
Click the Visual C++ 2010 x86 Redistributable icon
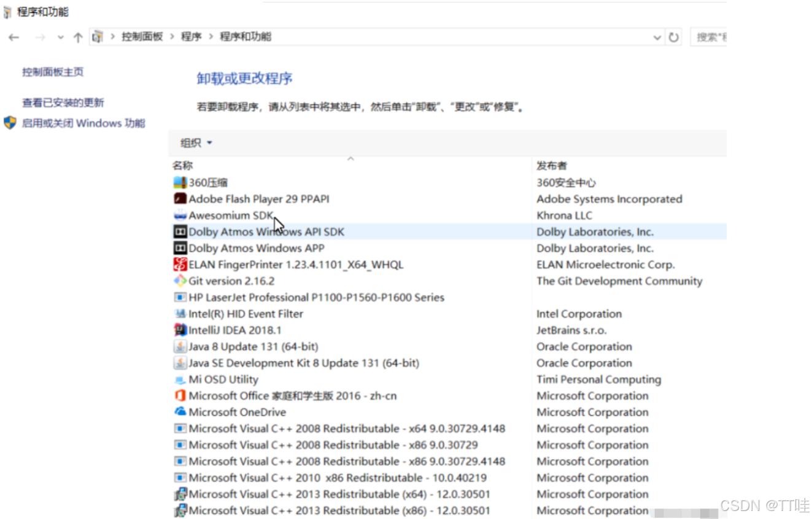coord(180,478)
